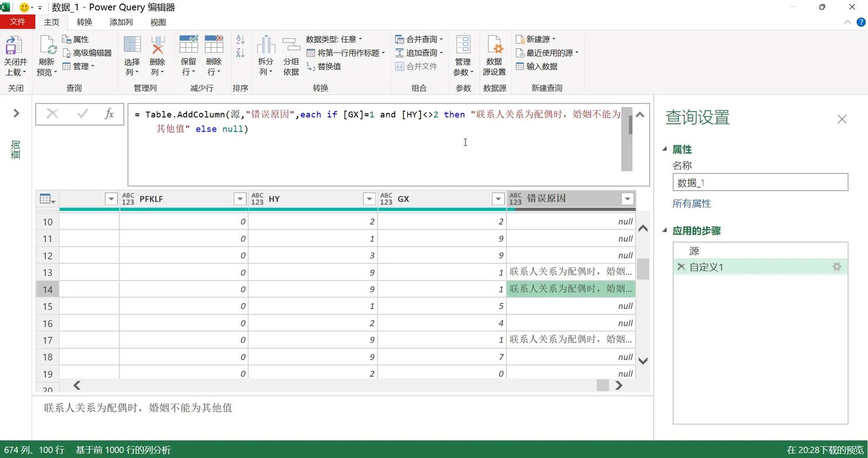Viewport: 868px width, 458px height.
Task: Open the table menu icon at the grid corner
Action: click(x=48, y=199)
